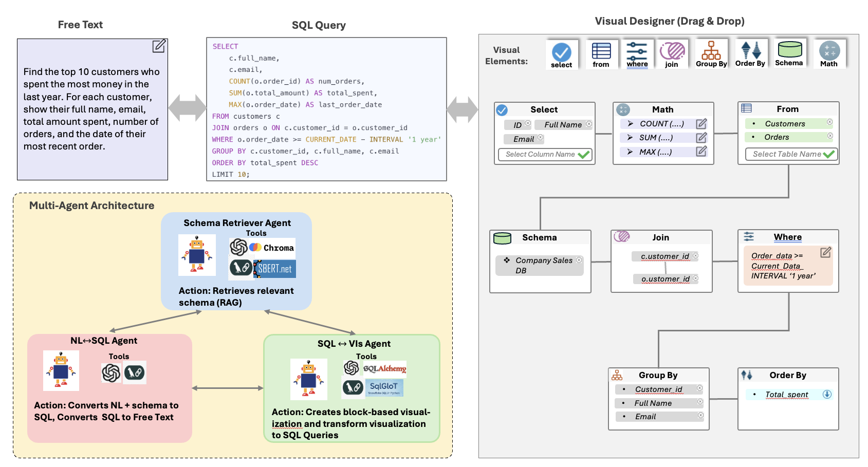
Task: Select the Company Sales DB schema item
Action: click(x=540, y=265)
